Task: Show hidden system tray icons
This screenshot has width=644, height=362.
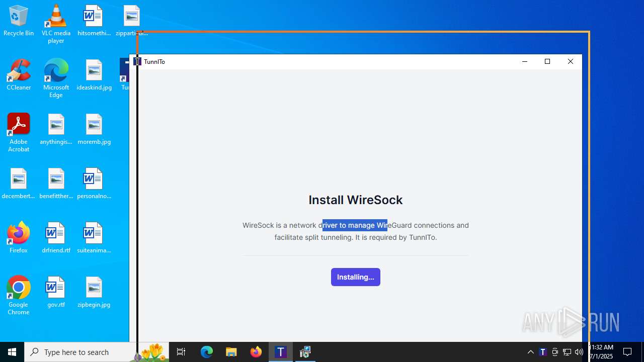Action: (x=530, y=352)
